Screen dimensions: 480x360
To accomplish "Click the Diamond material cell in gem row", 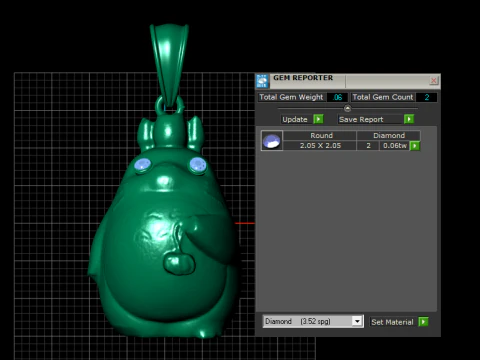I will [389, 135].
